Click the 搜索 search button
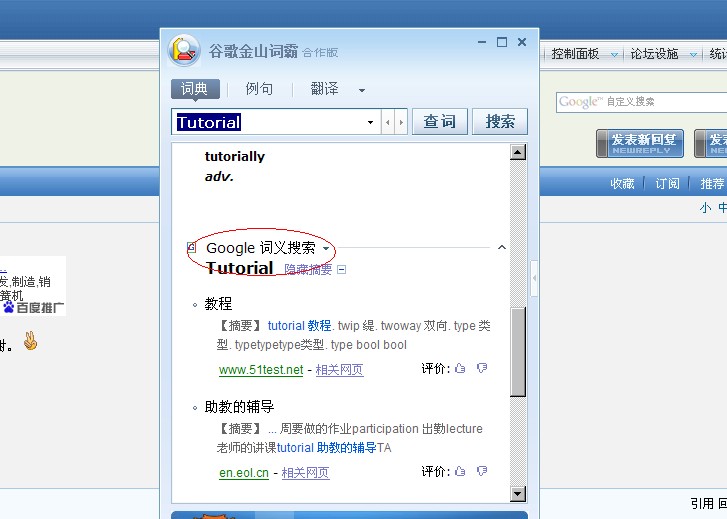Image resolution: width=727 pixels, height=519 pixels. pyautogui.click(x=500, y=122)
